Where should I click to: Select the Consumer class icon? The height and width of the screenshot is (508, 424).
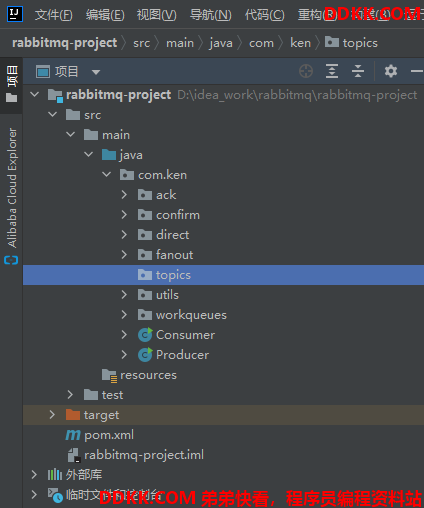[x=145, y=335]
